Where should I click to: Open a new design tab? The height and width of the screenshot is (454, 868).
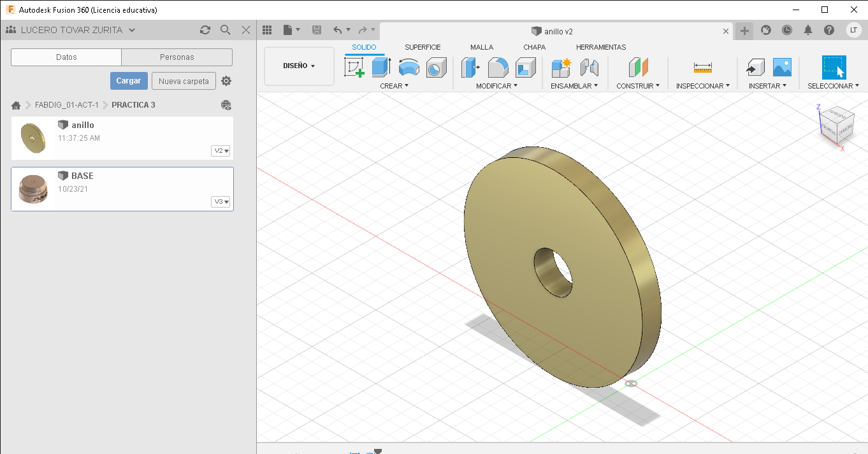point(744,31)
